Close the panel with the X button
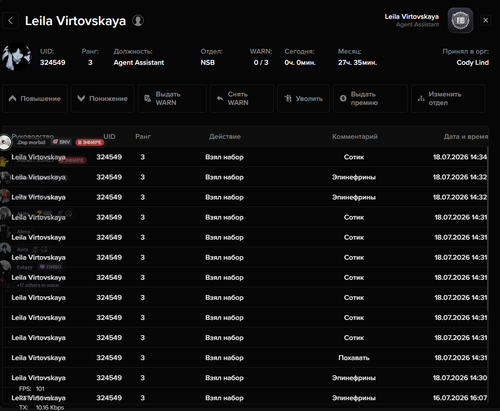The width and height of the screenshot is (500, 411). 486,20
